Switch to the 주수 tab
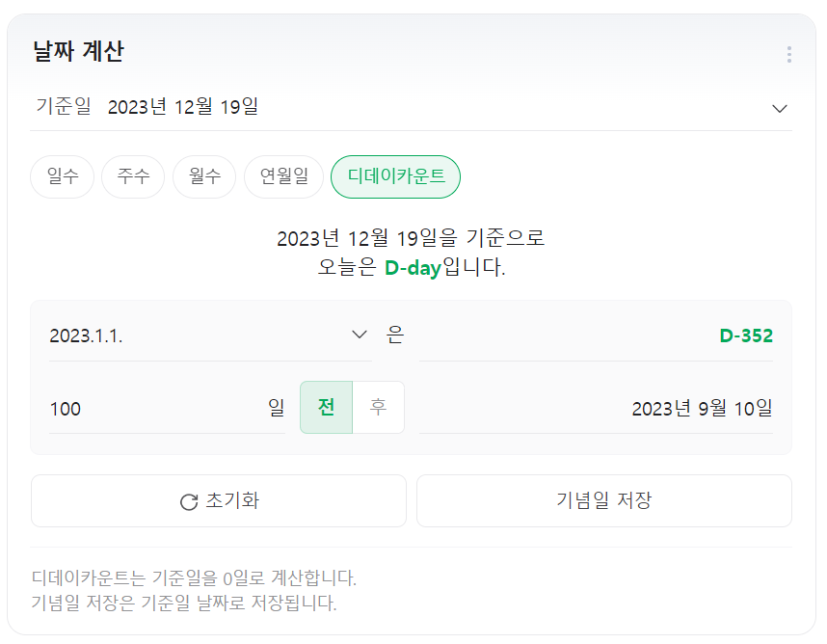Screen dimensions: 827x644 pyautogui.click(x=133, y=176)
